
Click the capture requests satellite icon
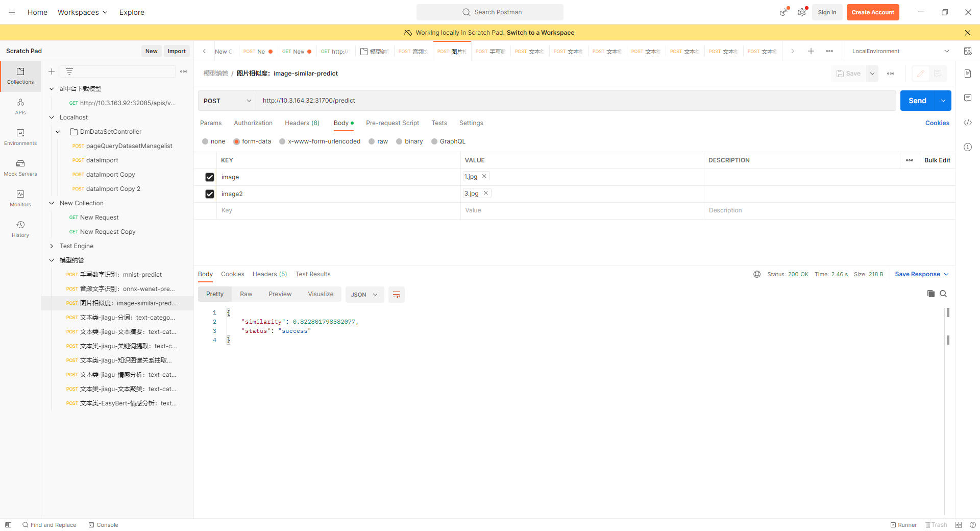pyautogui.click(x=783, y=12)
